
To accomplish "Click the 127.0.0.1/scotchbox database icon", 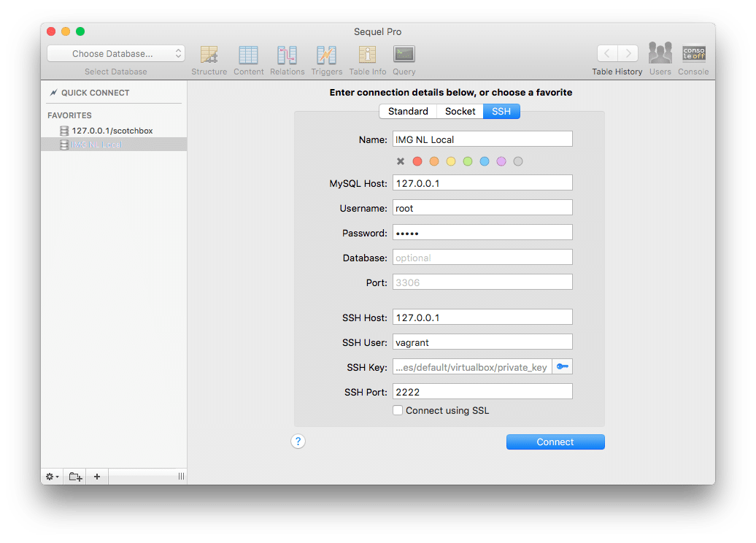I will coord(64,131).
